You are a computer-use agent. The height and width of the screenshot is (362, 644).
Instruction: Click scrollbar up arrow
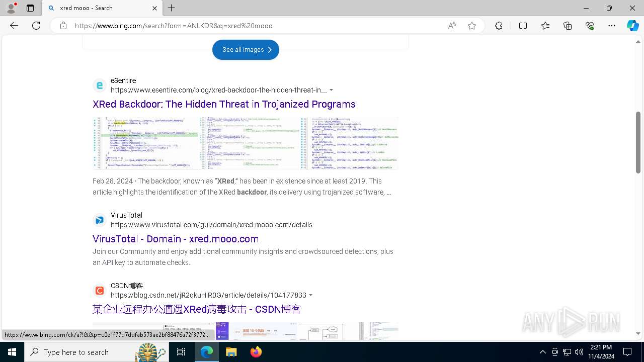tap(638, 42)
